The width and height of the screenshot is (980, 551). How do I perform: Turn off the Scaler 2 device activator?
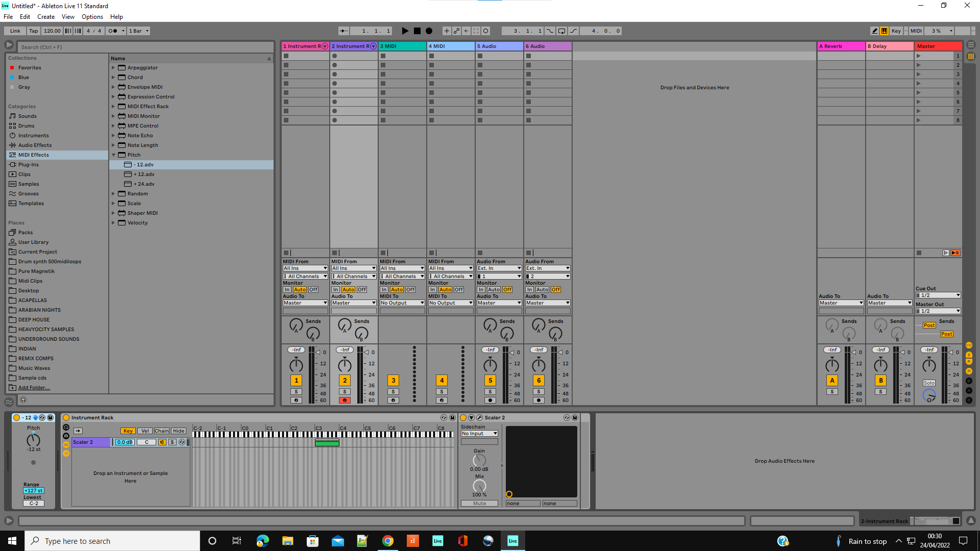pos(463,418)
